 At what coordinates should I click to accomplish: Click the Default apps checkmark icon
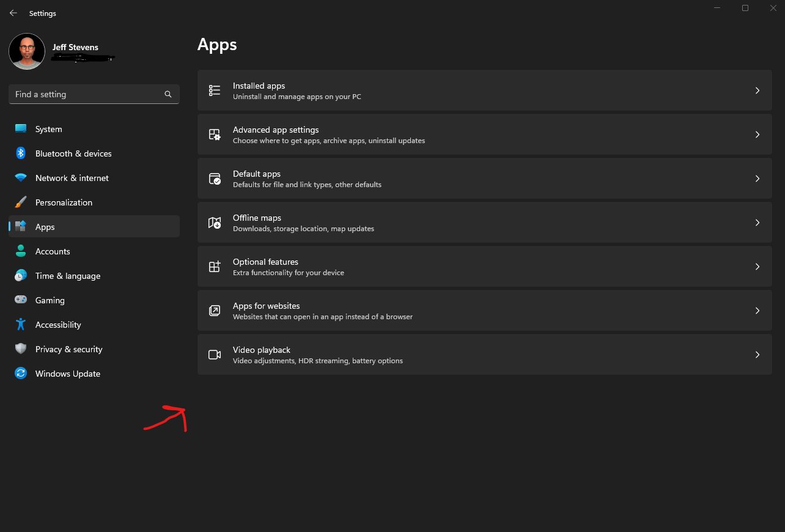point(215,179)
